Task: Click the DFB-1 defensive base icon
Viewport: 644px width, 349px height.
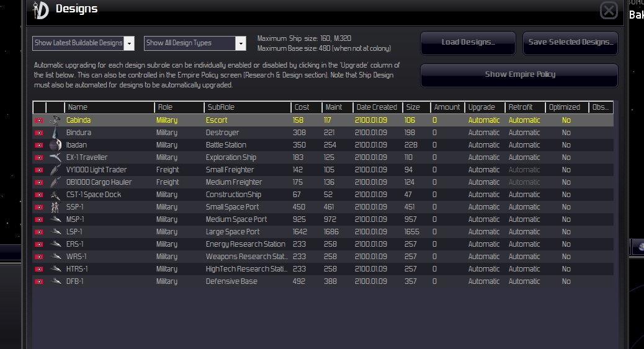Action: (55, 281)
